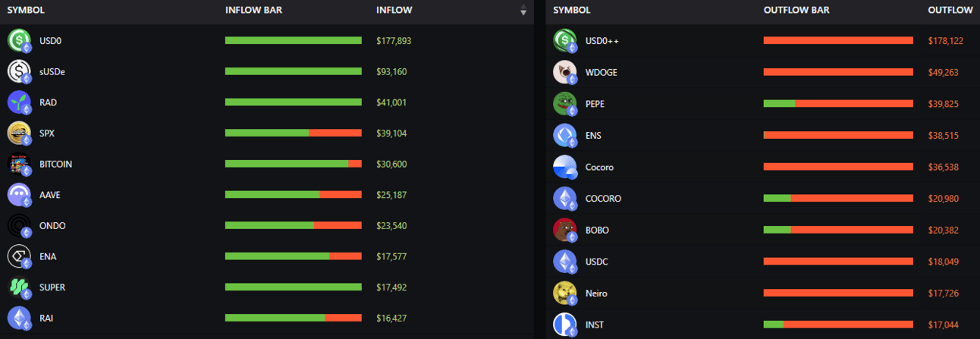This screenshot has height=339, width=980.
Task: Click the $17,577 inflow value
Action: [x=391, y=256]
